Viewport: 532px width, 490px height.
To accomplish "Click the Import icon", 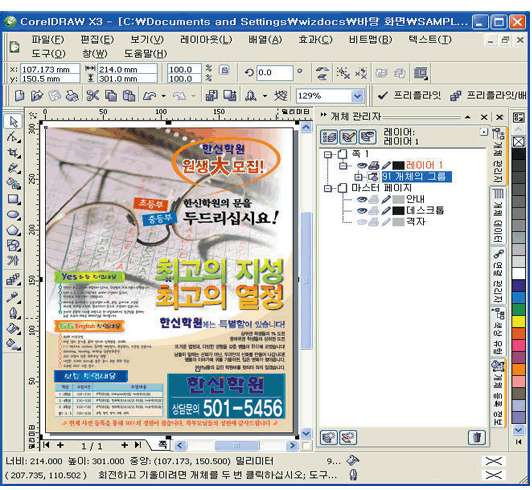I will pos(211,96).
